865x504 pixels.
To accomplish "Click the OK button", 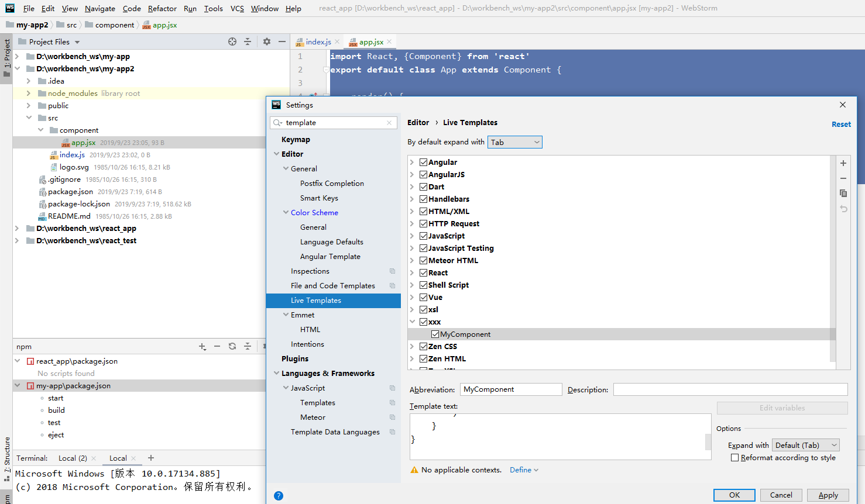I will 734,495.
